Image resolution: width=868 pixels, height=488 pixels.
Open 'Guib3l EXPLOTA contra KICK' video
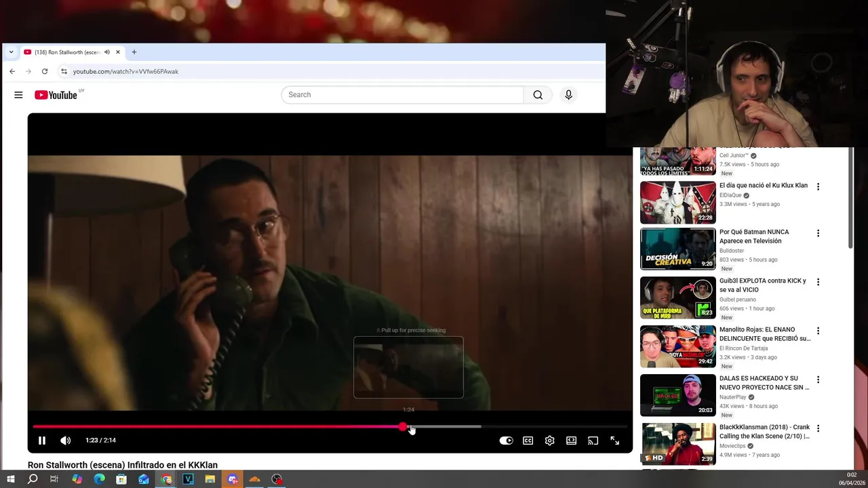(763, 285)
